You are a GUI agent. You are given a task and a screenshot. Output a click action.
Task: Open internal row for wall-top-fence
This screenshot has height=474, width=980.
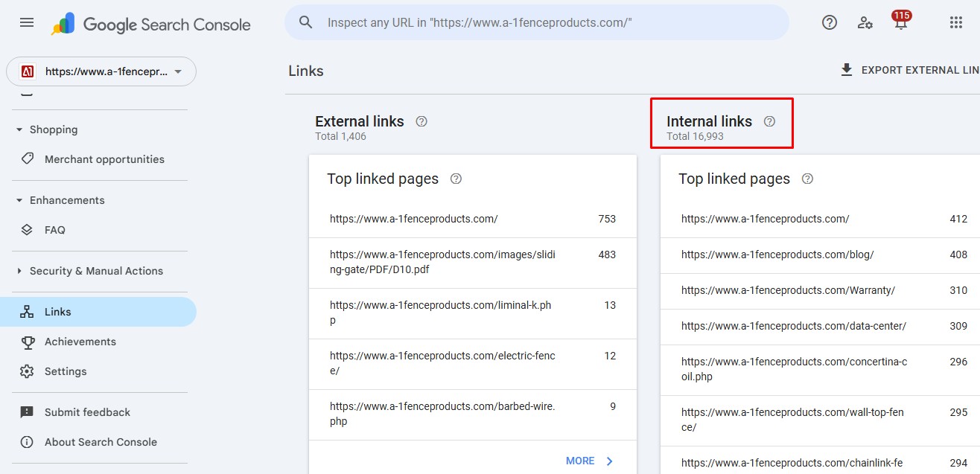820,420
